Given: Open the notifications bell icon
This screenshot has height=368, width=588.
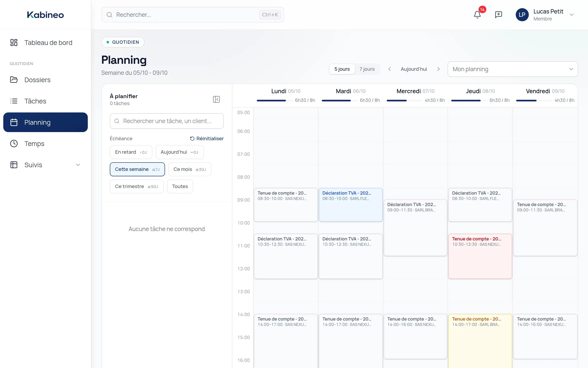Looking at the screenshot, I should point(477,15).
